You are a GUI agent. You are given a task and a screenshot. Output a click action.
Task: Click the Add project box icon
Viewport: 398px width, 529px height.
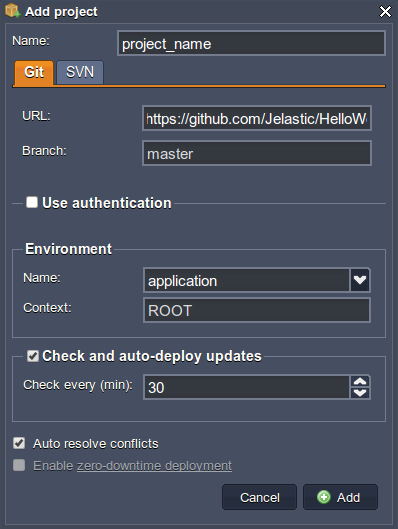pos(13,10)
